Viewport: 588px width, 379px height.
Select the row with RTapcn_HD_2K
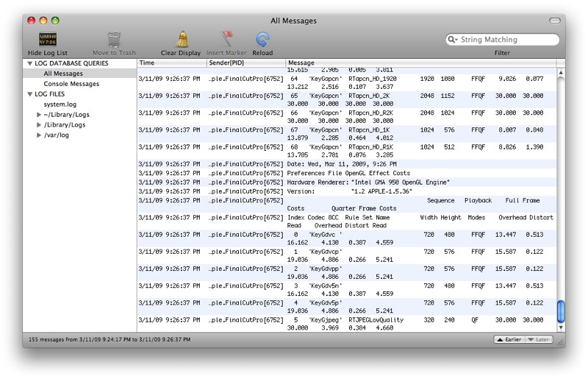[347, 99]
